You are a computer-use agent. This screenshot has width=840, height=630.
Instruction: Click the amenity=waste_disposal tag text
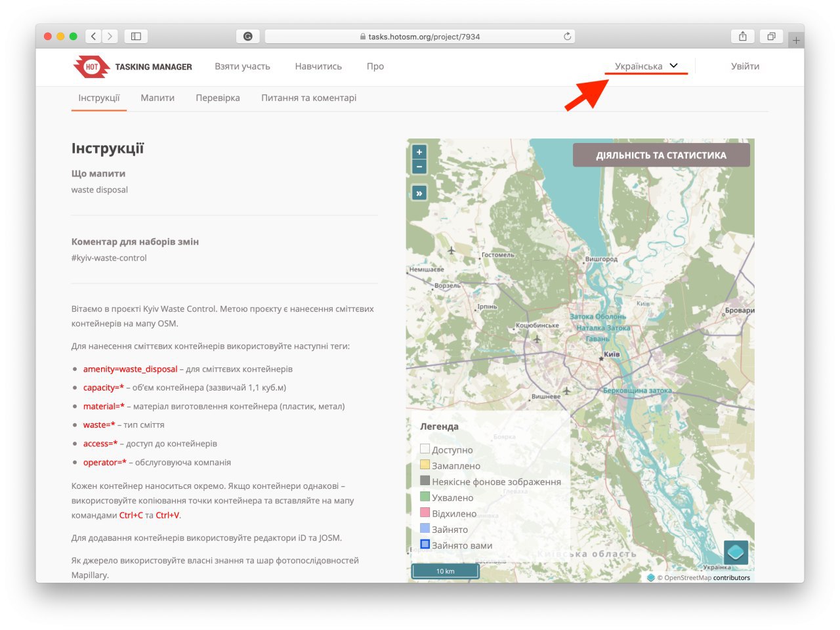130,369
